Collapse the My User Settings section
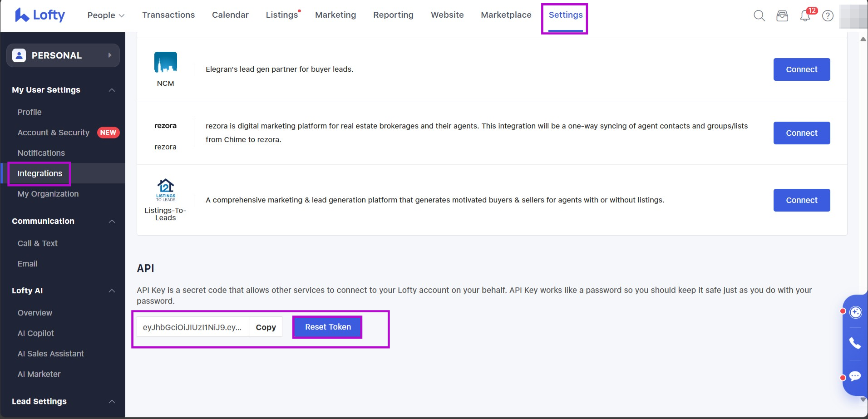The image size is (868, 419). point(112,90)
